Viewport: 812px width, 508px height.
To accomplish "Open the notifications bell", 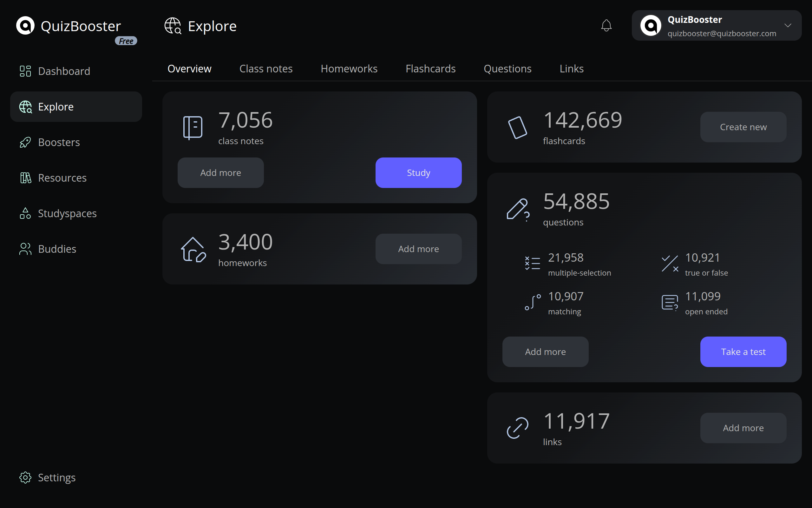I will (606, 25).
